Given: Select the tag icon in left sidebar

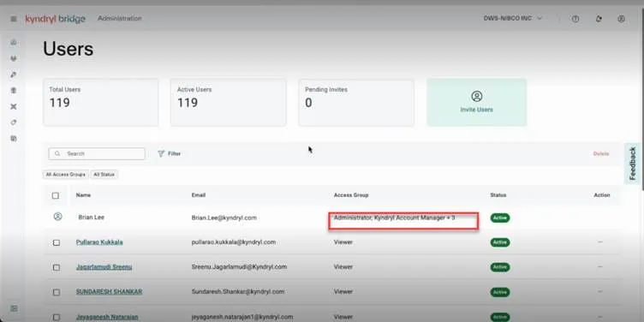Looking at the screenshot, I should [14, 122].
